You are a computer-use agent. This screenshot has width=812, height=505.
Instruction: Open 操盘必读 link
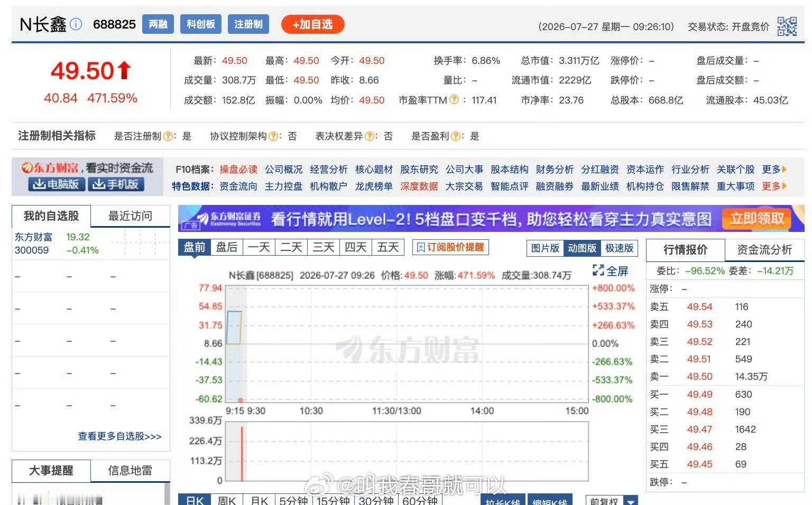(x=238, y=170)
